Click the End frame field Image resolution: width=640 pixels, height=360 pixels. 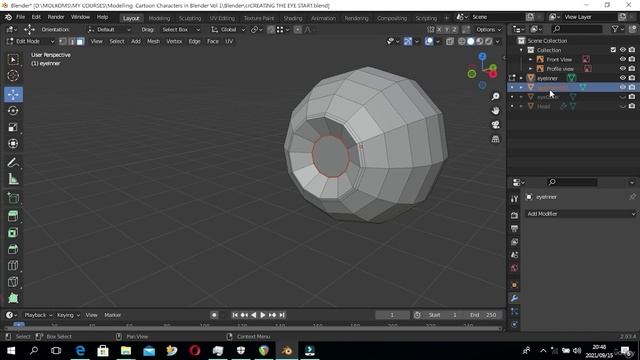coord(483,315)
